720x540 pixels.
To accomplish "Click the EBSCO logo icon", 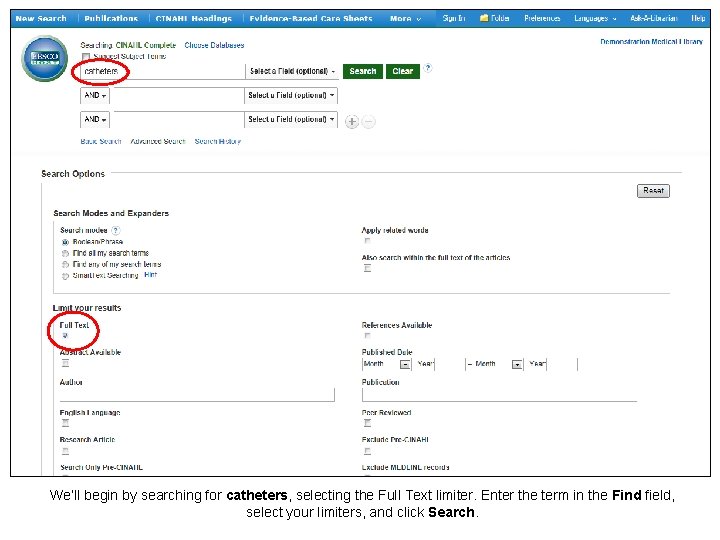I will pyautogui.click(x=45, y=60).
